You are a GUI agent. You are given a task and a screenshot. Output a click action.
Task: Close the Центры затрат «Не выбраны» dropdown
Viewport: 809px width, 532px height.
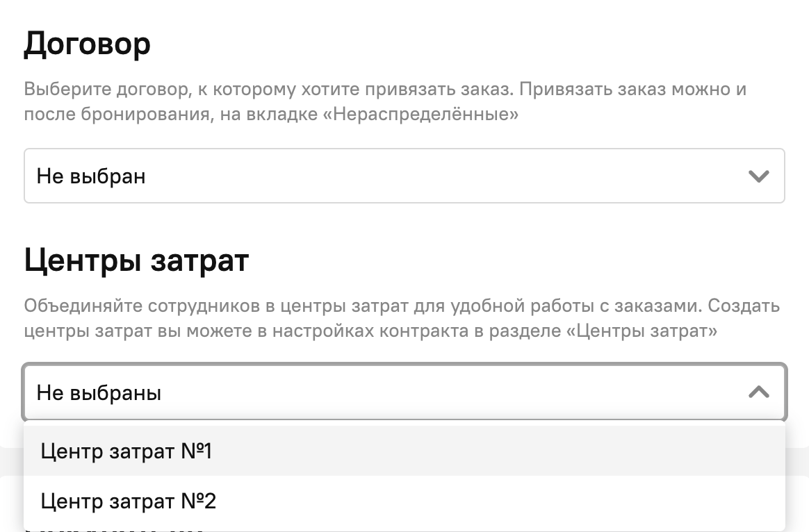click(x=403, y=393)
